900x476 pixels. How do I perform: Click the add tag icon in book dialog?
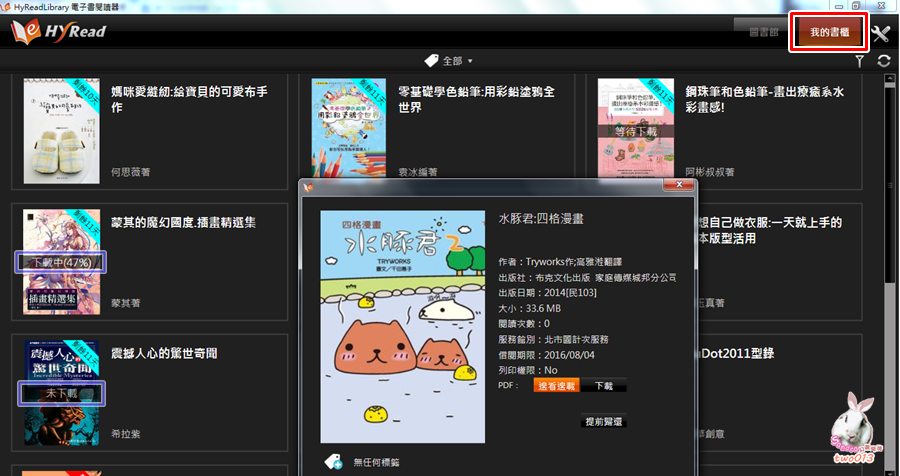point(335,462)
